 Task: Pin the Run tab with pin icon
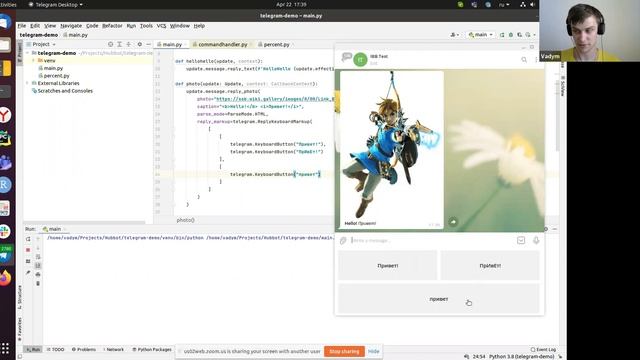tap(28, 272)
